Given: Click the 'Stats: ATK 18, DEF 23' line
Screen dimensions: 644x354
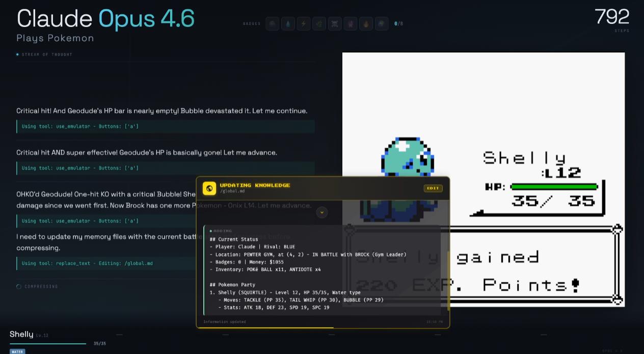Looking at the screenshot, I should tap(274, 308).
